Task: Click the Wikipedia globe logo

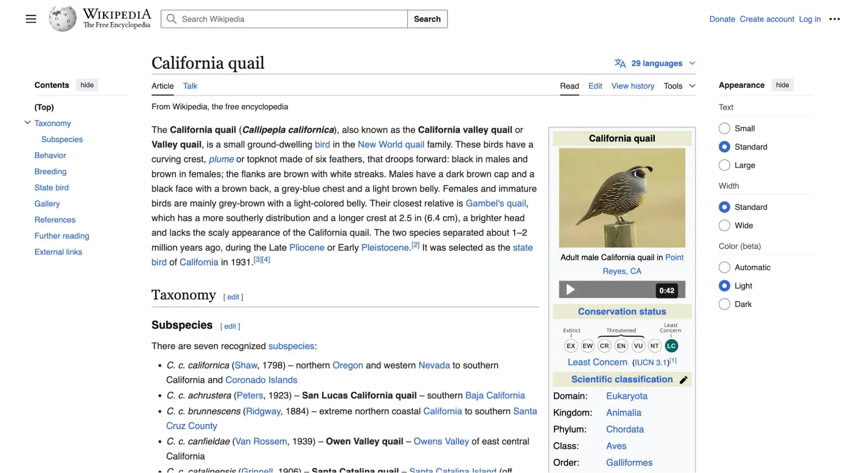Action: point(63,19)
